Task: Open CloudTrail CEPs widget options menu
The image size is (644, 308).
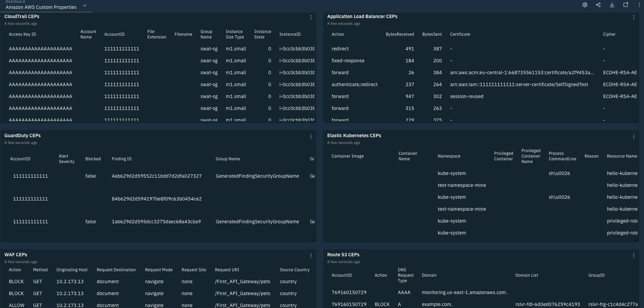Action: click(311, 17)
